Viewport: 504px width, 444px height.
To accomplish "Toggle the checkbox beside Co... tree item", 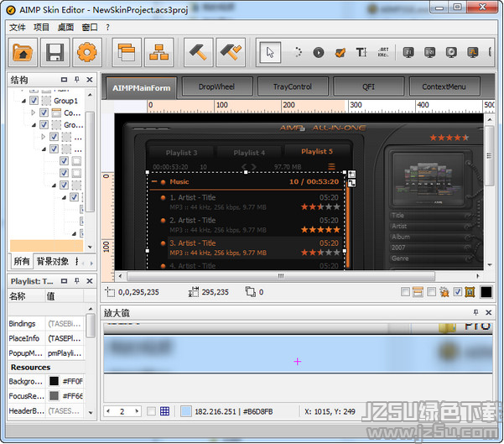I will (44, 112).
